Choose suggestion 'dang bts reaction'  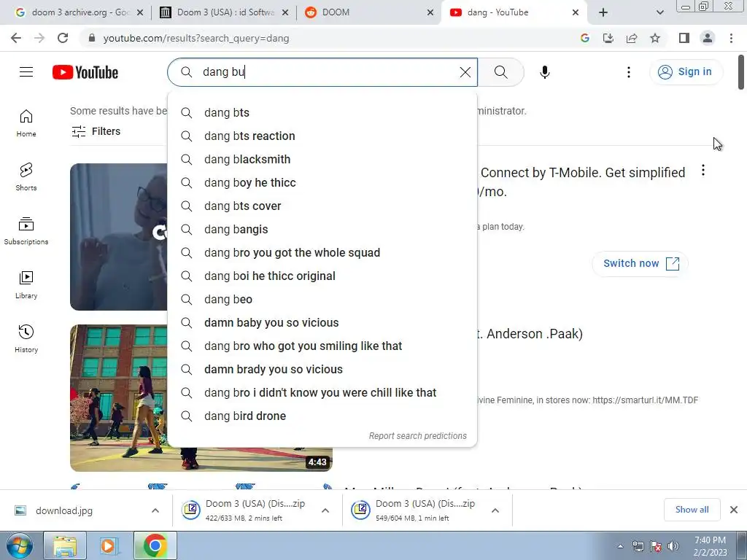[x=322, y=136]
